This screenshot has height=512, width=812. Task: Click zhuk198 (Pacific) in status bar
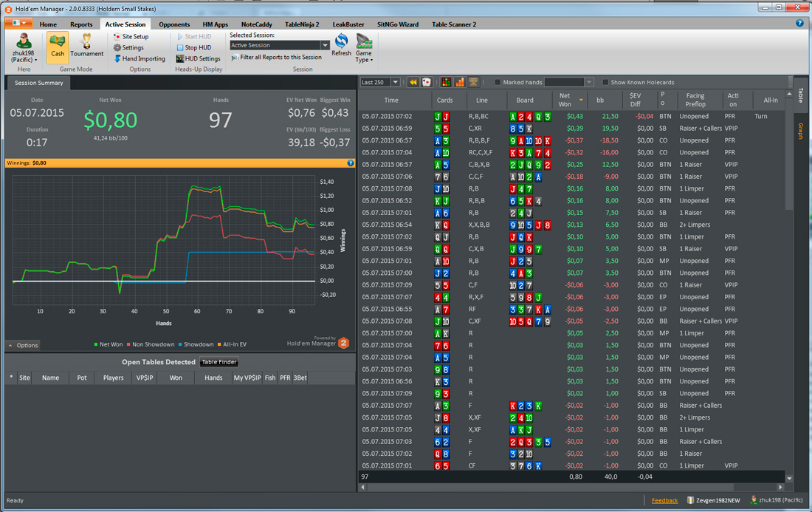[777, 500]
